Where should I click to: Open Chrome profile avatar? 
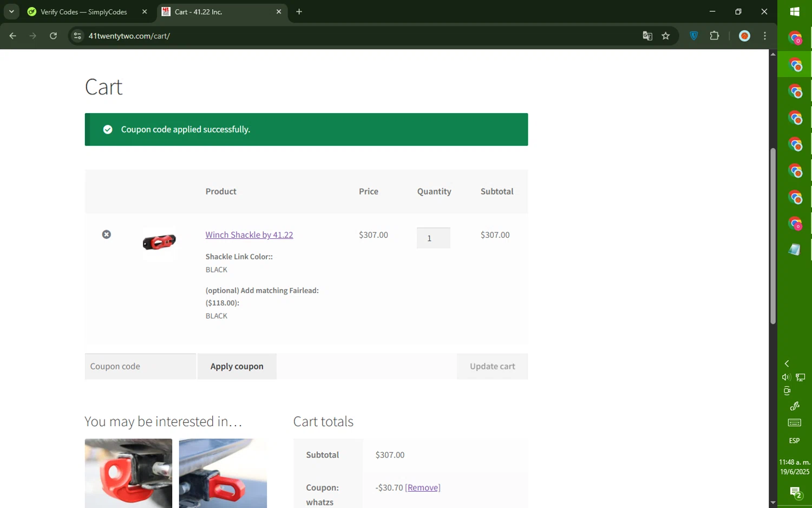coord(745,36)
